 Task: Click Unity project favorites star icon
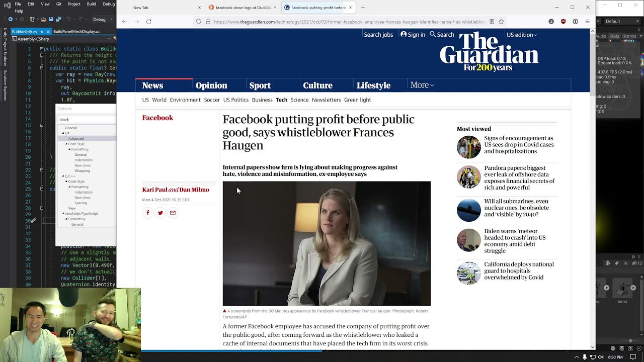pos(625,263)
